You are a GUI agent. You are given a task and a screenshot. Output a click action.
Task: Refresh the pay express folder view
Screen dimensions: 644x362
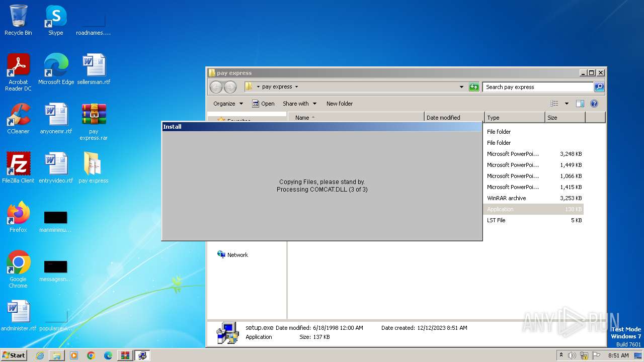pos(473,87)
